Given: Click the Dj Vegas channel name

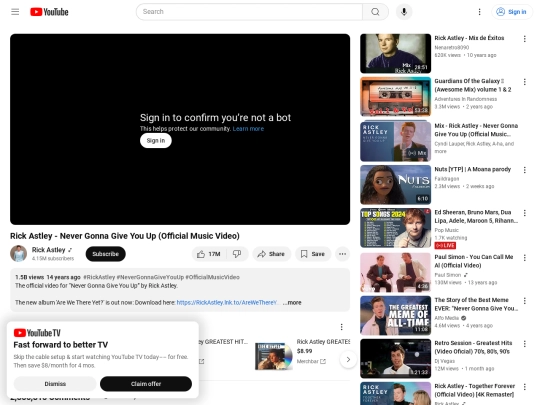Looking at the screenshot, I should (445, 361).
